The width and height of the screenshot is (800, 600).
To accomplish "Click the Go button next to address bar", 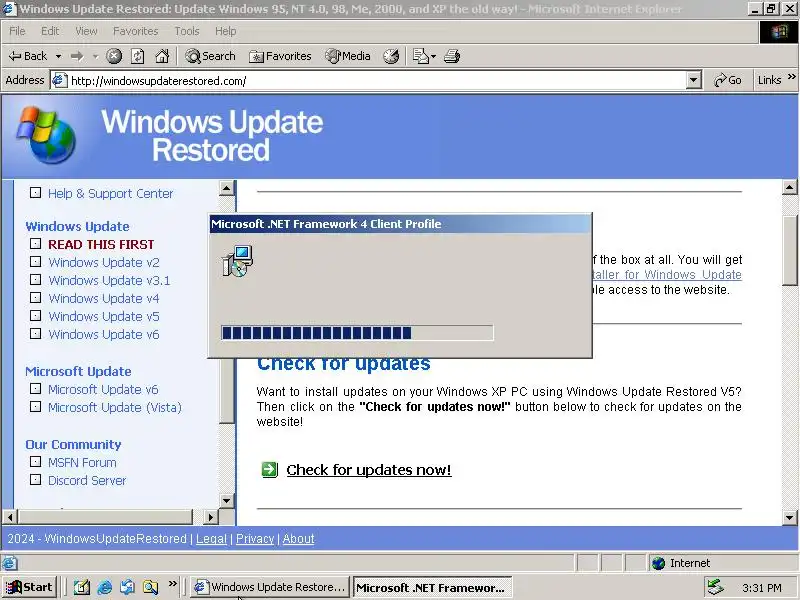I will pos(728,81).
